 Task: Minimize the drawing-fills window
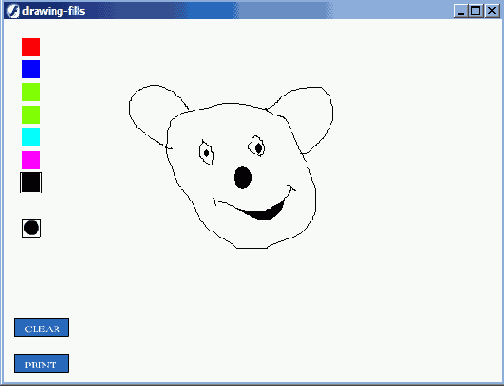461,11
